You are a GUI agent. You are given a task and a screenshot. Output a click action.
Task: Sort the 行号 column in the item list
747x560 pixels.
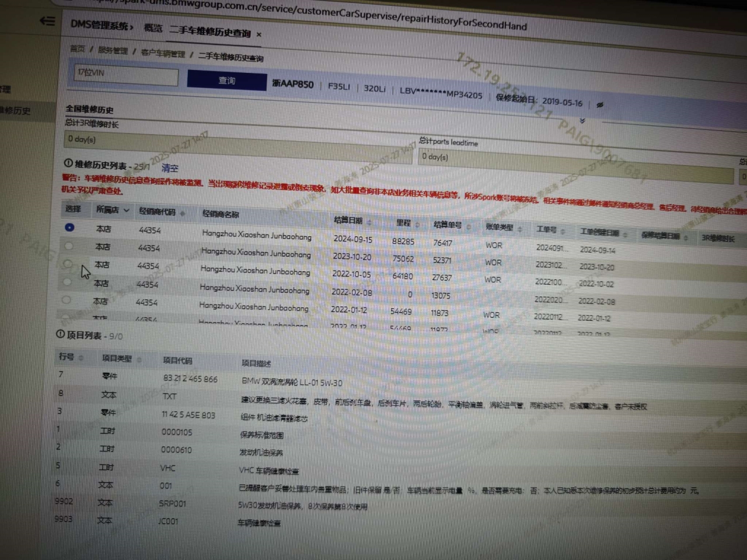click(81, 358)
